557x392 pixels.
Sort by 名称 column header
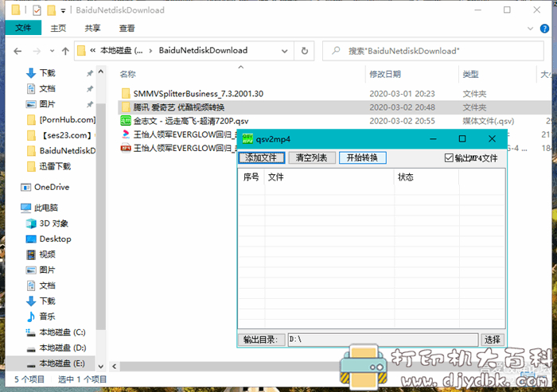pyautogui.click(x=128, y=74)
